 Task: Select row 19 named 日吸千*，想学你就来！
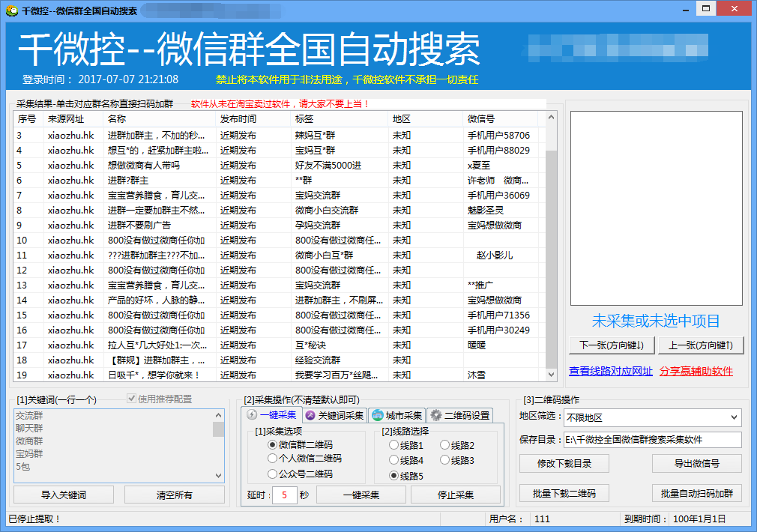tap(280, 375)
